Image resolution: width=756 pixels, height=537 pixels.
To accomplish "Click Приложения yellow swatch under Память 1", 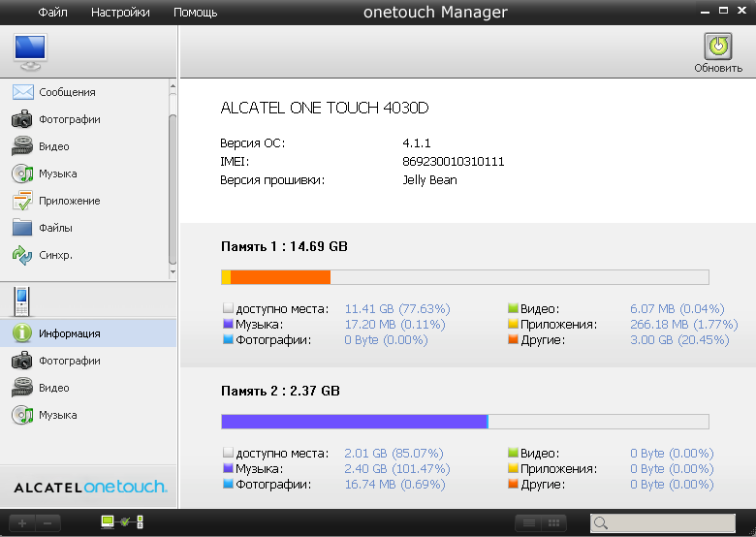I will coord(513,324).
